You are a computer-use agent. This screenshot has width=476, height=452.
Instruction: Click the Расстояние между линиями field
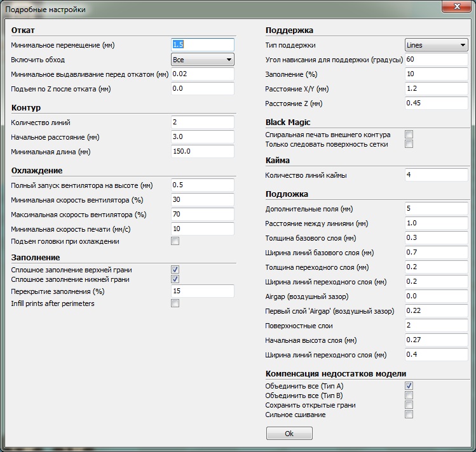[x=436, y=223]
